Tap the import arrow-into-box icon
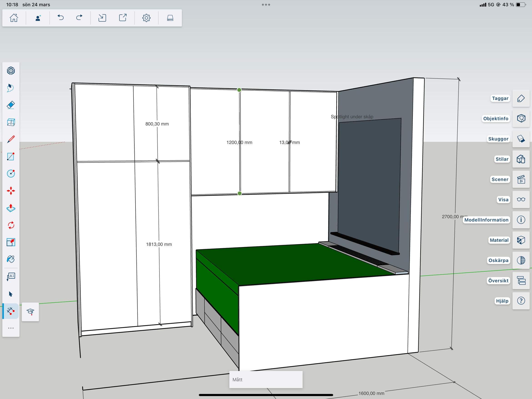 click(102, 18)
